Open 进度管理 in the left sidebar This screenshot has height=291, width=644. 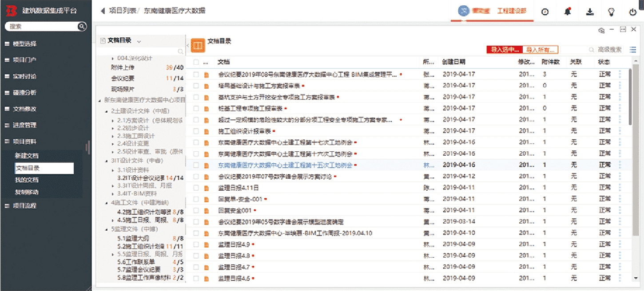(x=25, y=125)
